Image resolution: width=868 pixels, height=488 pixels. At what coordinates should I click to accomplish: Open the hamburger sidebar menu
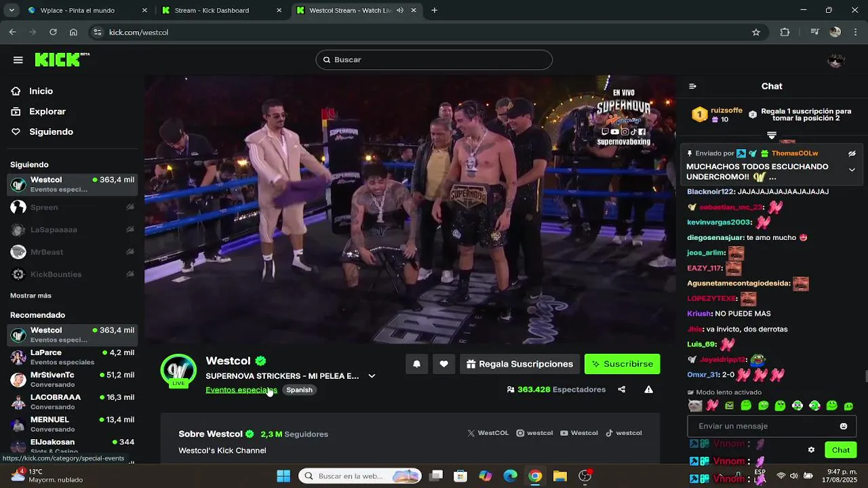point(18,60)
